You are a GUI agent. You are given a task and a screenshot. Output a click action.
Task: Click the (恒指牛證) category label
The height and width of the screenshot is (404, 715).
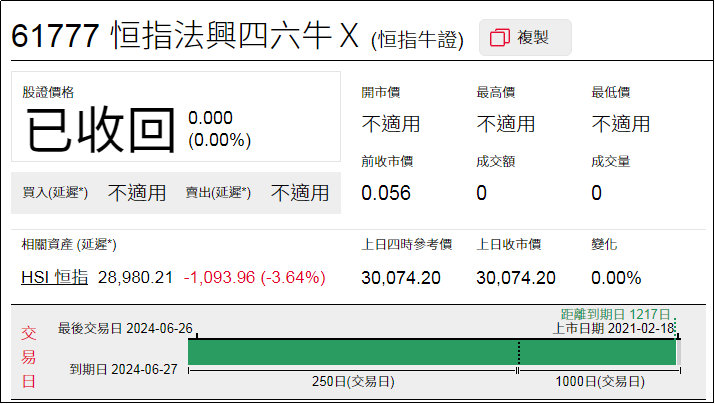pyautogui.click(x=417, y=40)
